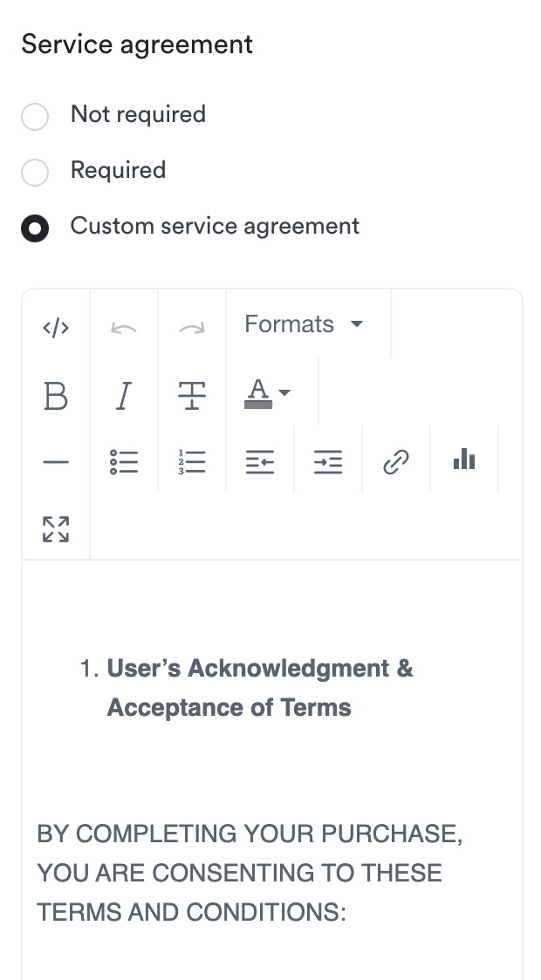Screen dimensions: 541x980
Task: Apply strikethrough formatting
Action: (192, 398)
